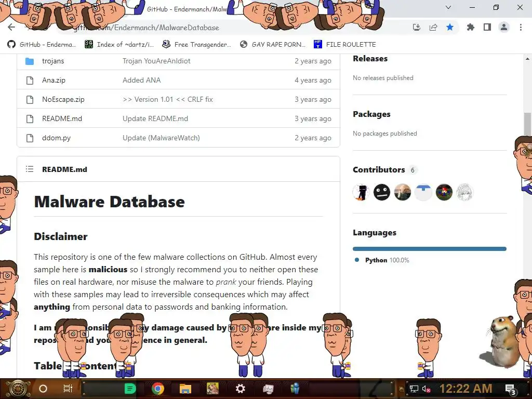Open the fourth contributor avatar, white with blue top
Image resolution: width=532 pixels, height=399 pixels.
(423, 192)
